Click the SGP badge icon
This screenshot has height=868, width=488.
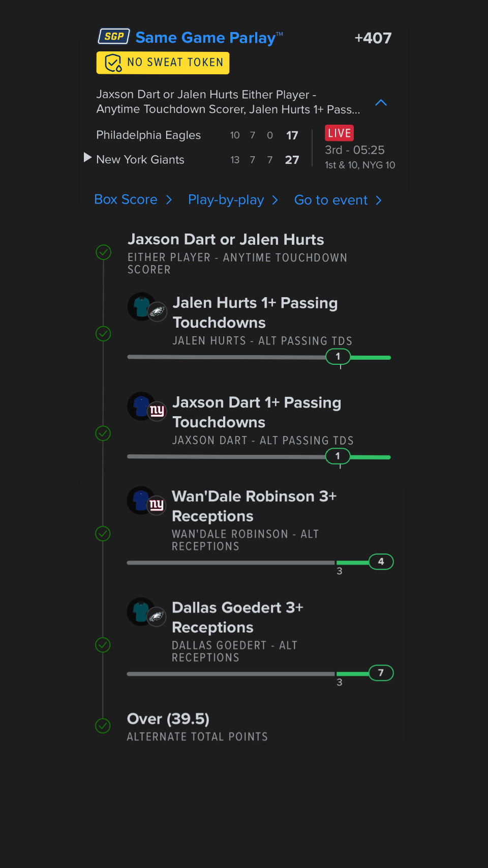(114, 37)
